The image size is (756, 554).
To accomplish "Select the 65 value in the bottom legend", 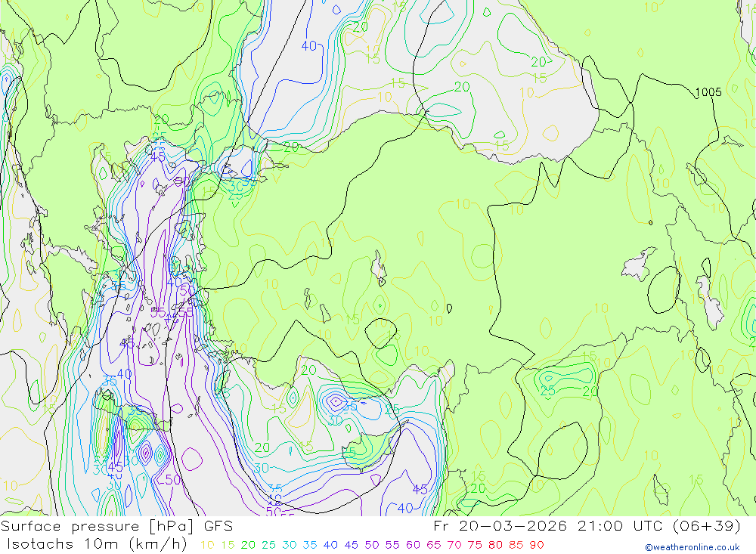I will 434,545.
